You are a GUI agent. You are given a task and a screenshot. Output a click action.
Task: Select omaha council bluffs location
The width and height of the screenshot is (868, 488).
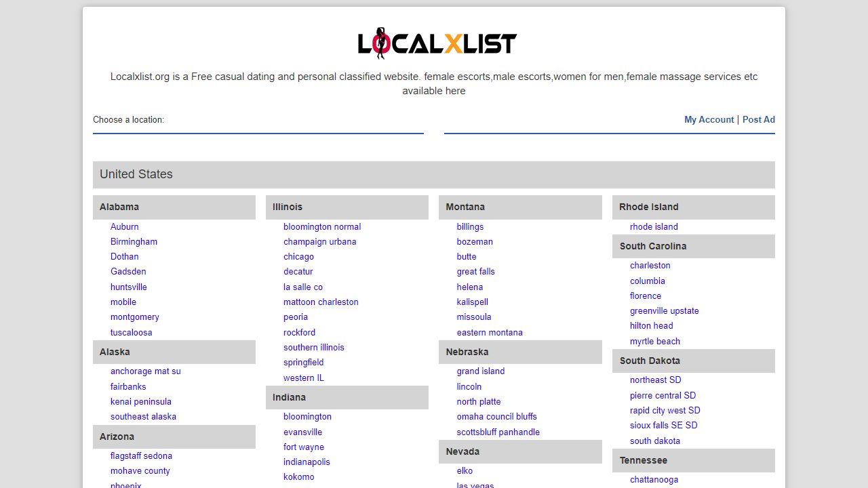[497, 416]
